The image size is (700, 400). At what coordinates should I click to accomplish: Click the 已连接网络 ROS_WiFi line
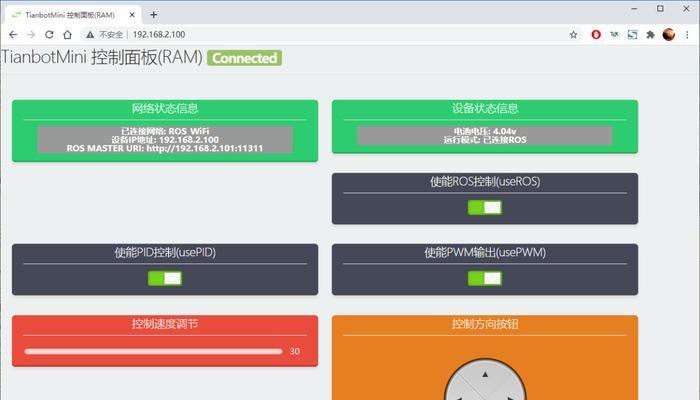coord(165,131)
